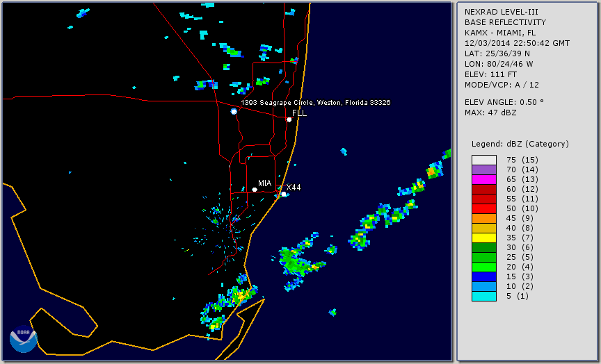
Task: Click the 35 dBZ yellow legend swatch
Action: [483, 238]
